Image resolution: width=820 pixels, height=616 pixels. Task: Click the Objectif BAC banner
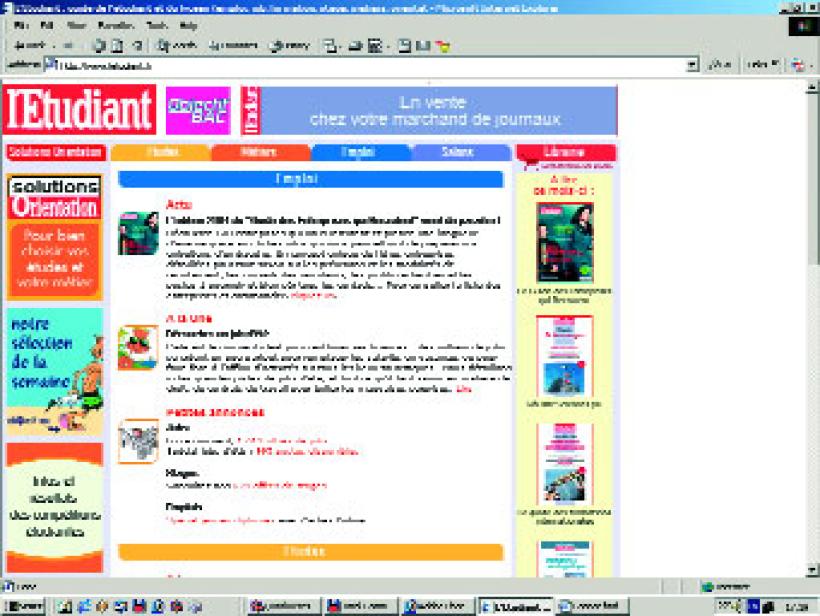197,110
